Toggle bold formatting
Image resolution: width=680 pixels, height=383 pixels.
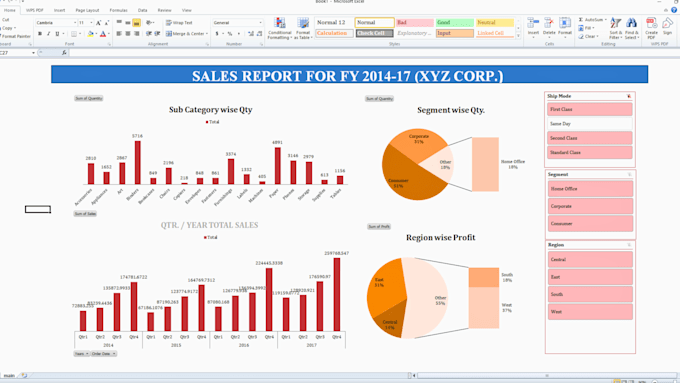(40, 33)
